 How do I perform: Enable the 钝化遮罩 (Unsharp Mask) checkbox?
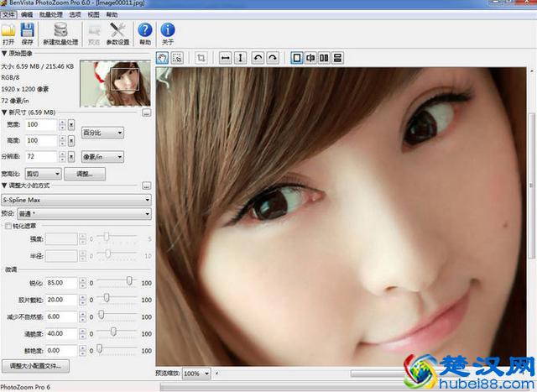tap(8, 226)
